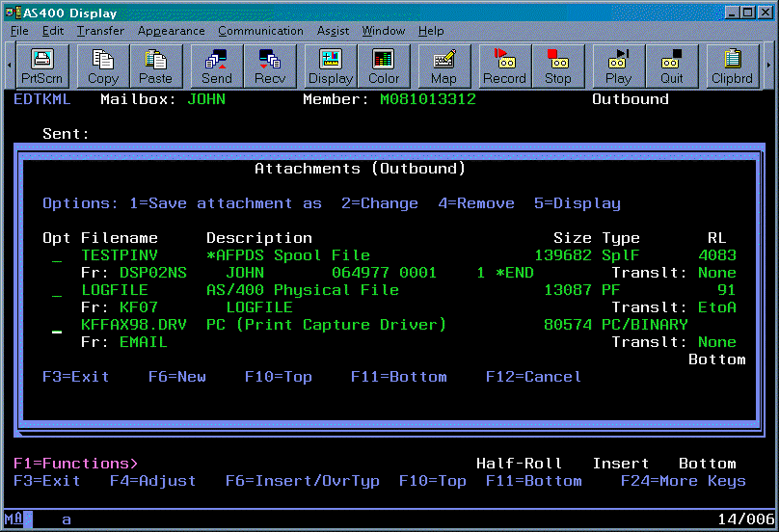Click the size value 139682
The width and height of the screenshot is (779, 532).
pyautogui.click(x=563, y=255)
